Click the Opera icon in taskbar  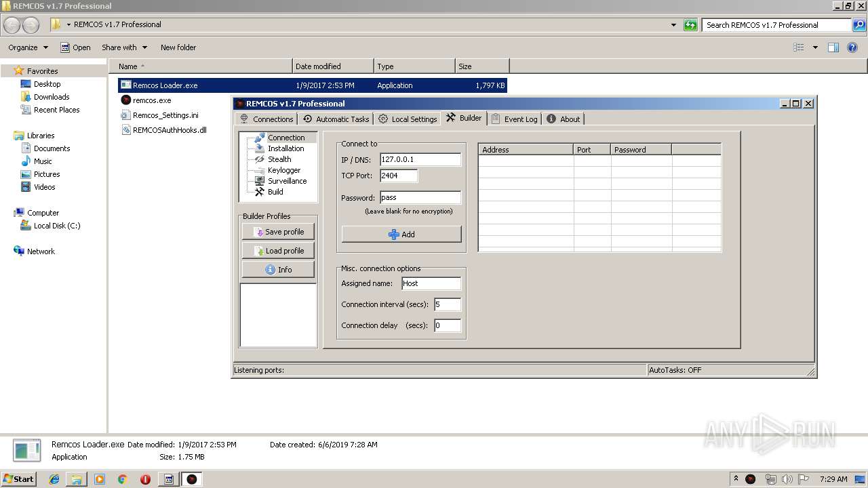point(145,479)
